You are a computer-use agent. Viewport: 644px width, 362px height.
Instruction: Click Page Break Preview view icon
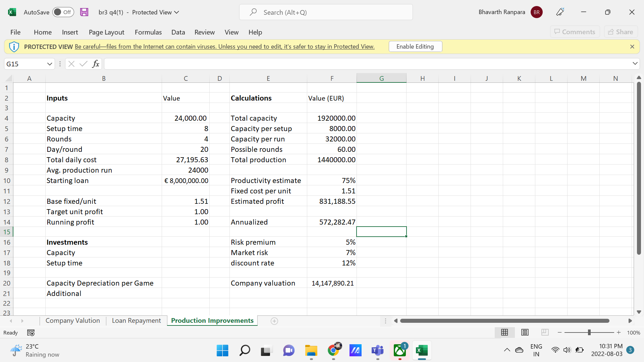click(545, 333)
